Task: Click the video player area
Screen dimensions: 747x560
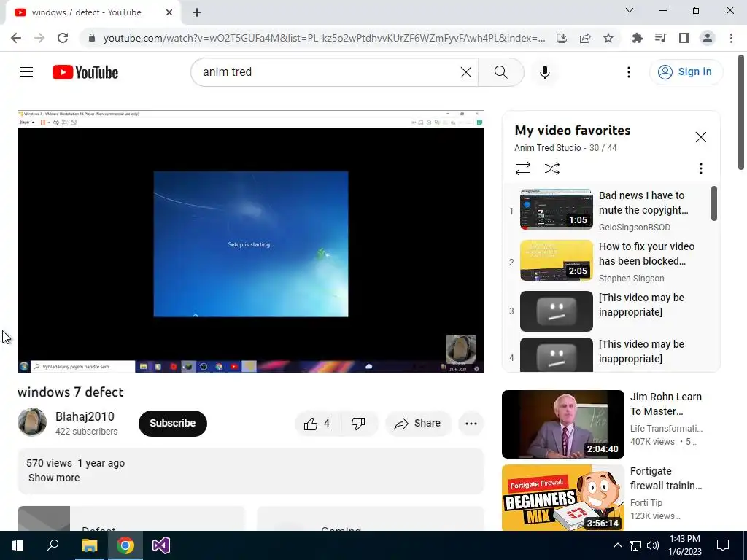Action: (251, 241)
